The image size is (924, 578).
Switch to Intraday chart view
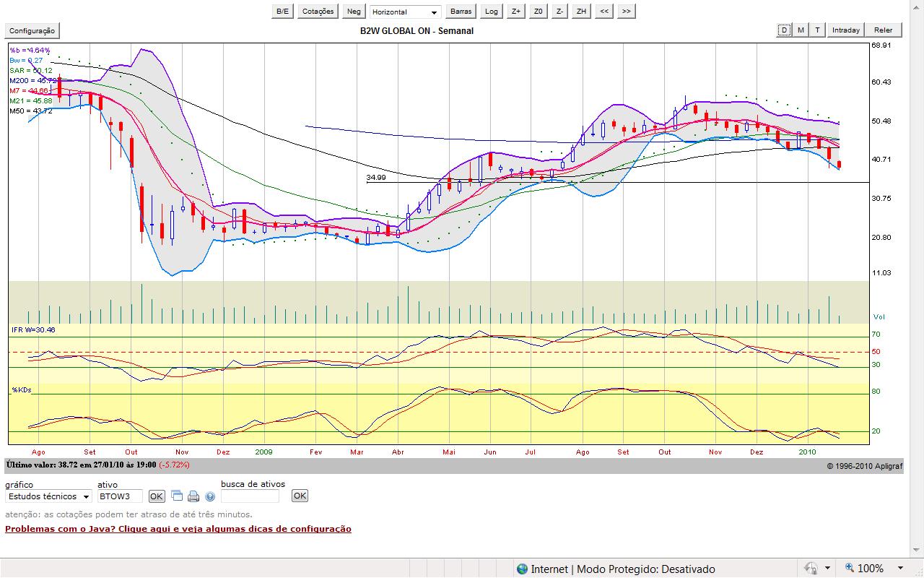(x=846, y=30)
